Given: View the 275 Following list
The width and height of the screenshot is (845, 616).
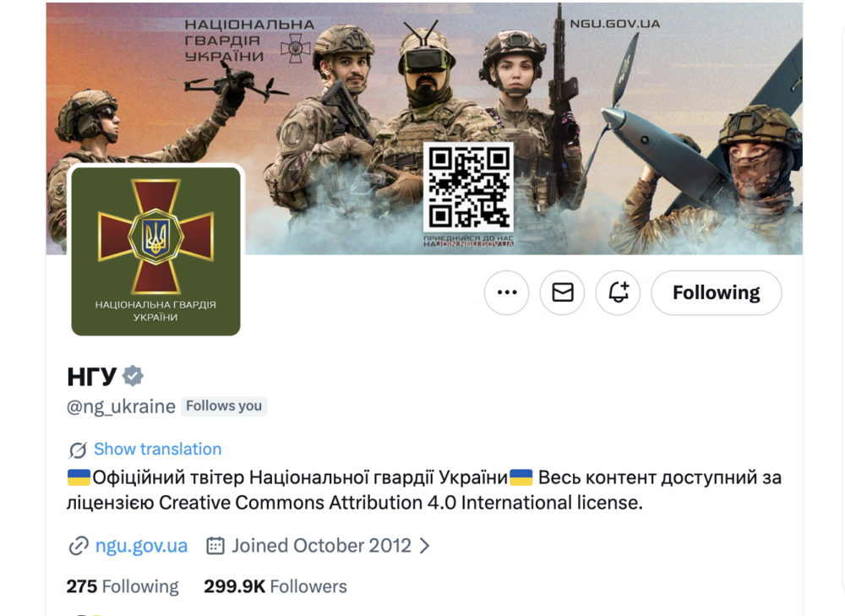Looking at the screenshot, I should coord(123,586).
